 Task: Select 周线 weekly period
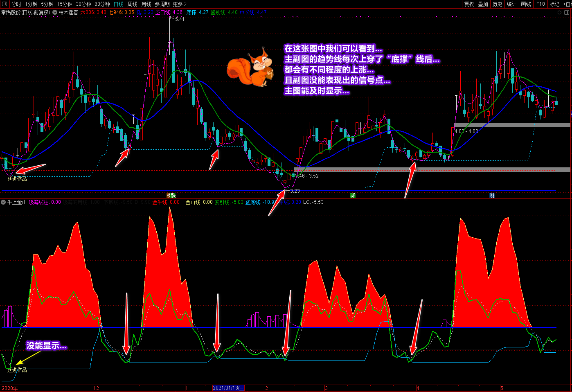(x=133, y=4)
